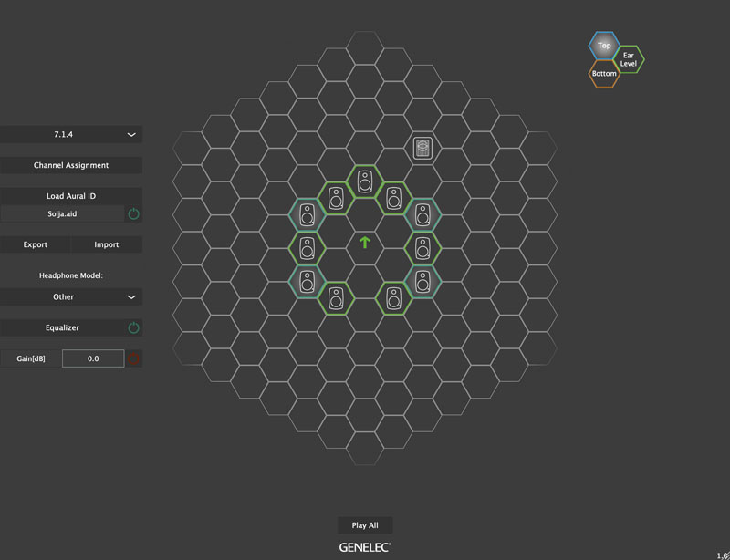Select the center speaker ahead of listener arrow
Image resolution: width=730 pixels, height=560 pixels.
(x=365, y=181)
